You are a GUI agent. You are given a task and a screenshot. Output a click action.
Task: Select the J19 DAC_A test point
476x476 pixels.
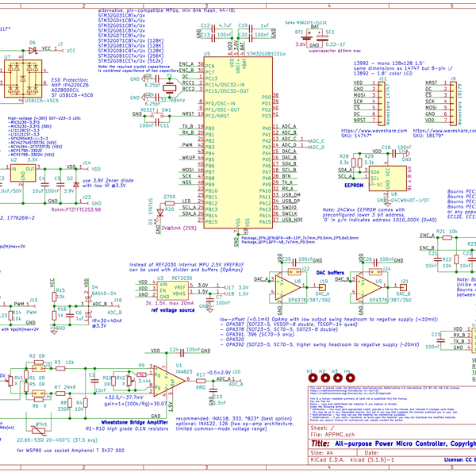tap(322, 287)
